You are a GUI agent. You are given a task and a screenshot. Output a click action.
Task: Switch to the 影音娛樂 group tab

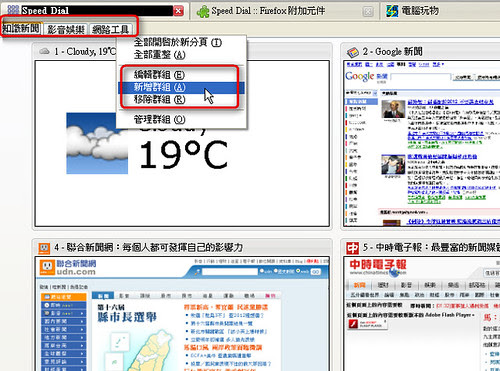coord(66,30)
